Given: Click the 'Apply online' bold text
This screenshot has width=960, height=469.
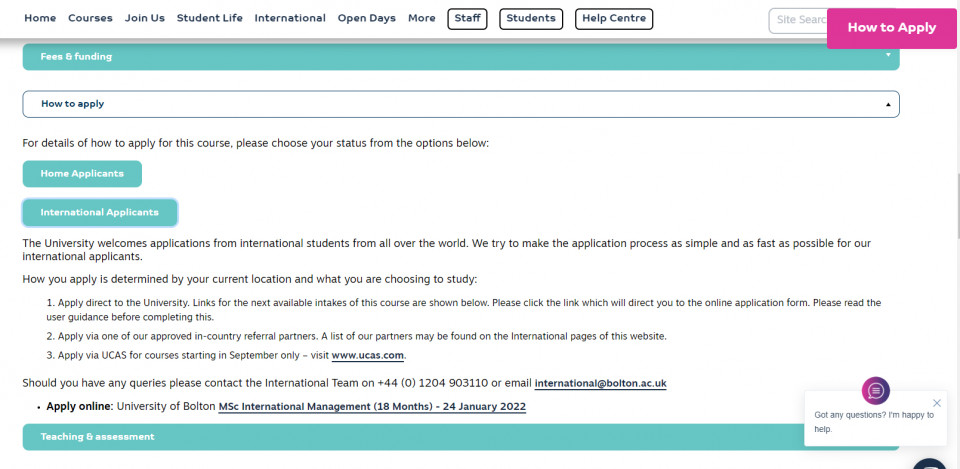Looking at the screenshot, I should tap(80, 407).
